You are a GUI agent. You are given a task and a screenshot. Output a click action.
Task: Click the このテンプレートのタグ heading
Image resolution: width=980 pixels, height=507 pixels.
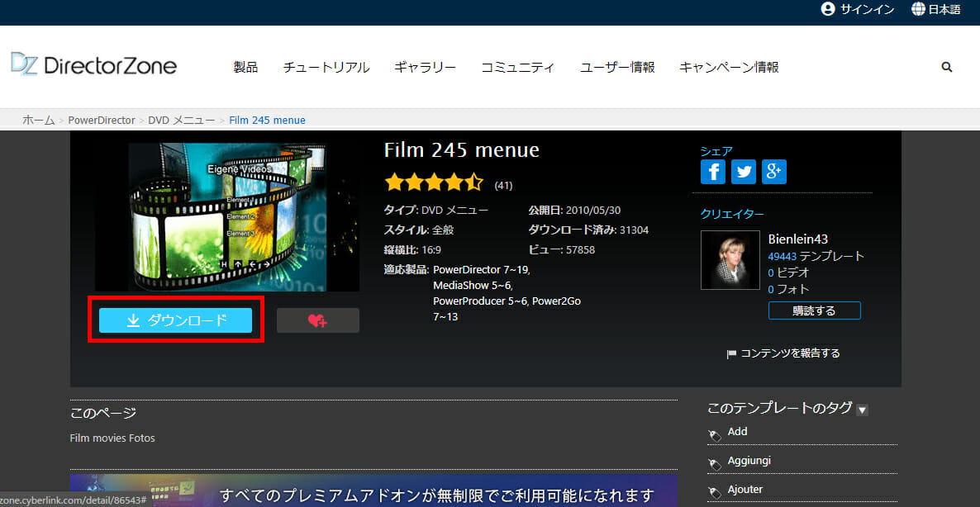(x=779, y=409)
